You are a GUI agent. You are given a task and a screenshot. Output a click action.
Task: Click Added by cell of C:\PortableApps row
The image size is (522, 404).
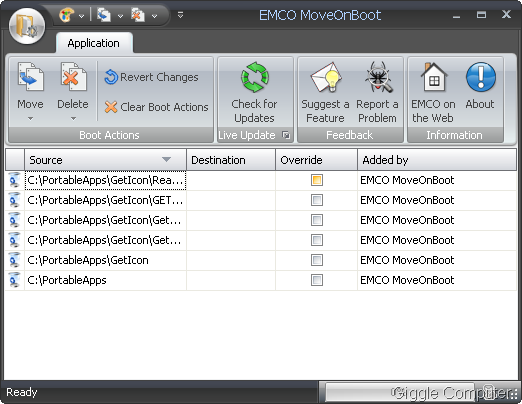click(437, 280)
